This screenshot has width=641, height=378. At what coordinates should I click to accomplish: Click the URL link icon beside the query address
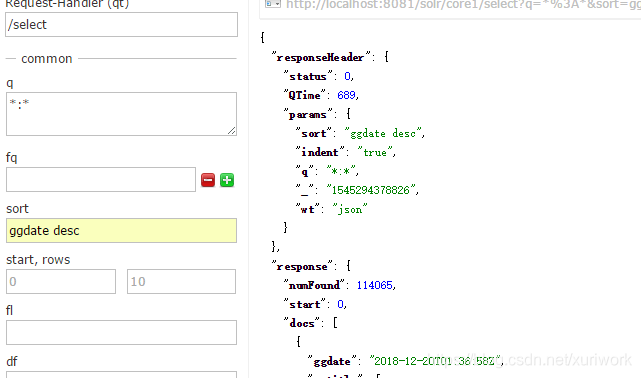pyautogui.click(x=273, y=4)
